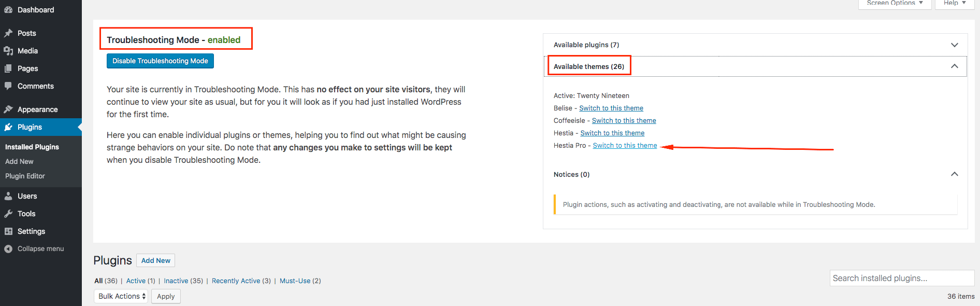
Task: Click the Tools wrench icon
Action: (8, 214)
